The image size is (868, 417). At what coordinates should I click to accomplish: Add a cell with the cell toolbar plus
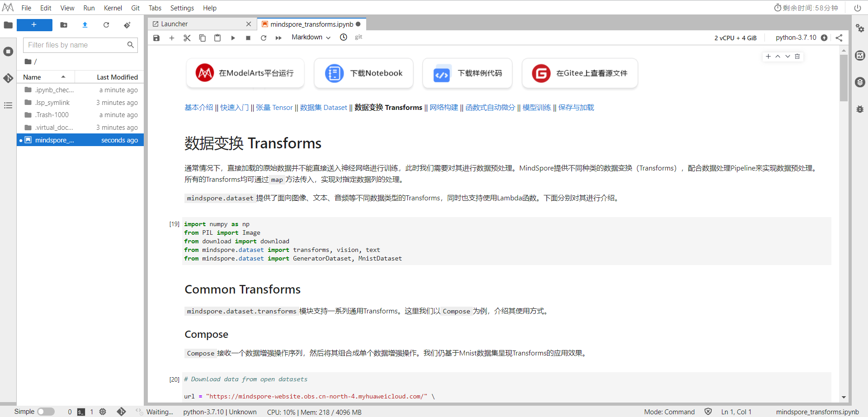tap(768, 57)
